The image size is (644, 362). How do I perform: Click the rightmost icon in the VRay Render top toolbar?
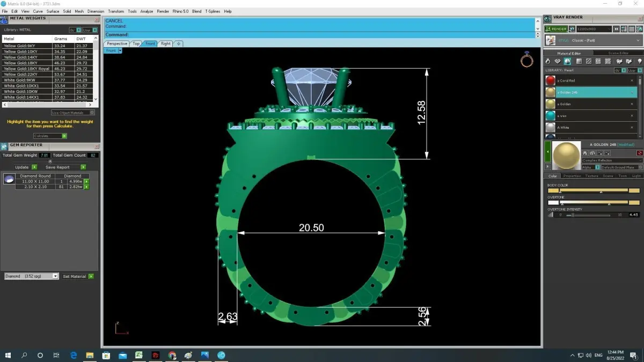[x=639, y=29]
